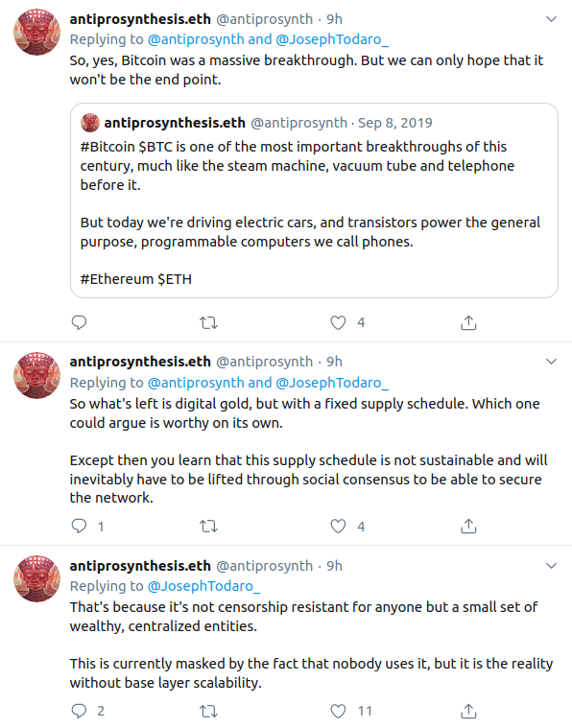572x728 pixels.
Task: Share the 'digital gold' tweet
Action: tap(468, 526)
